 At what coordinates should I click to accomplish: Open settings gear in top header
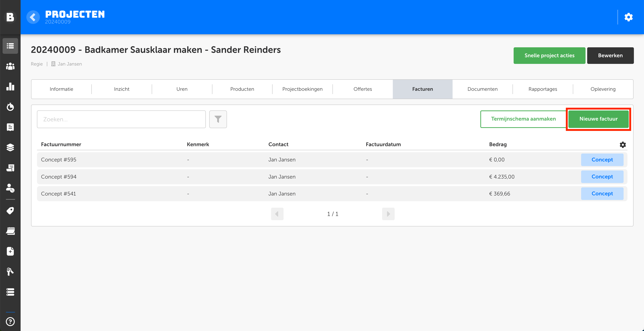pyautogui.click(x=629, y=17)
